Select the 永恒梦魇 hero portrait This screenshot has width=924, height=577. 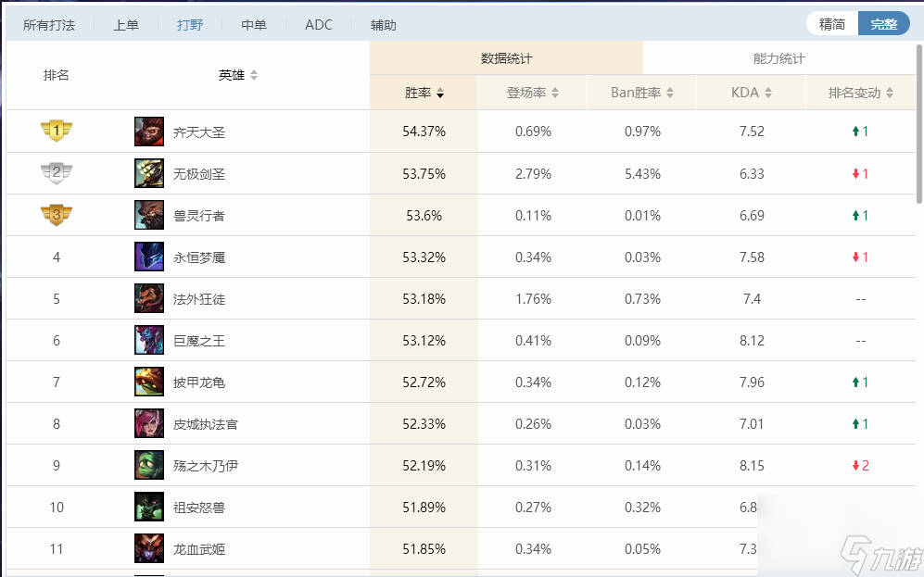[x=149, y=257]
